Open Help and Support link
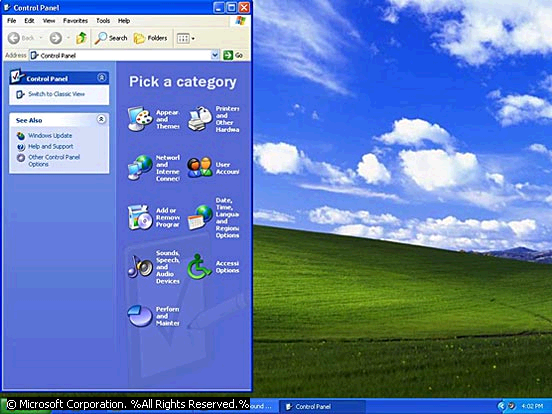Screen dimensions: 552x414 click(x=51, y=146)
